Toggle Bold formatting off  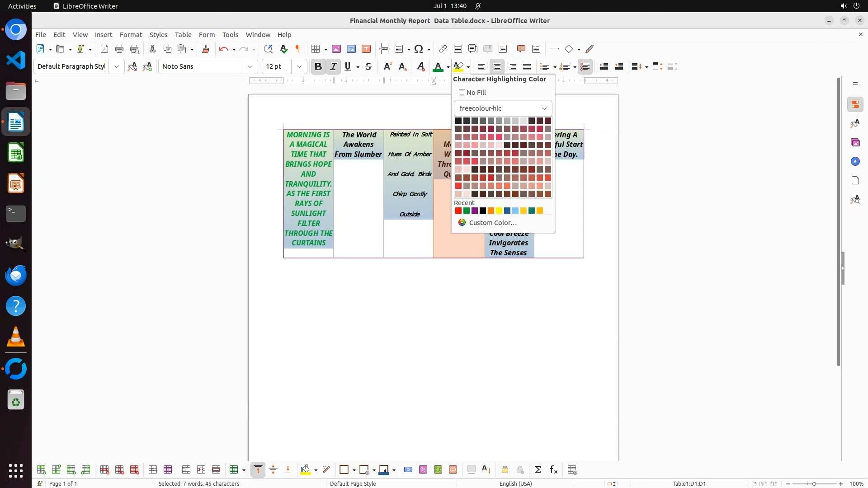(318, 67)
